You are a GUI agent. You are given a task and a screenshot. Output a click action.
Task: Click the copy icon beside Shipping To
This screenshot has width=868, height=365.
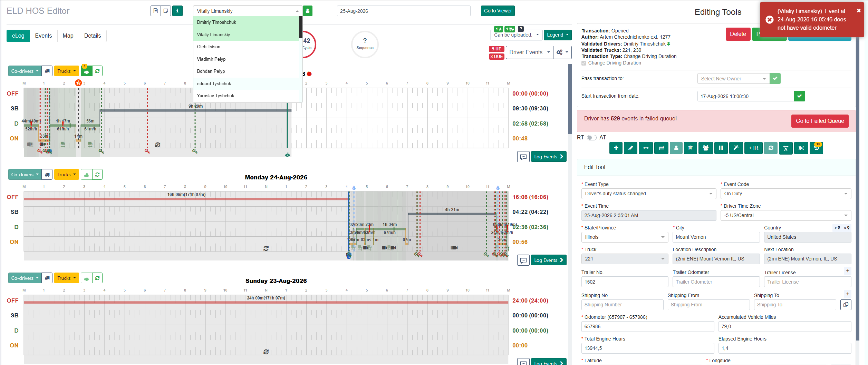[x=846, y=305]
